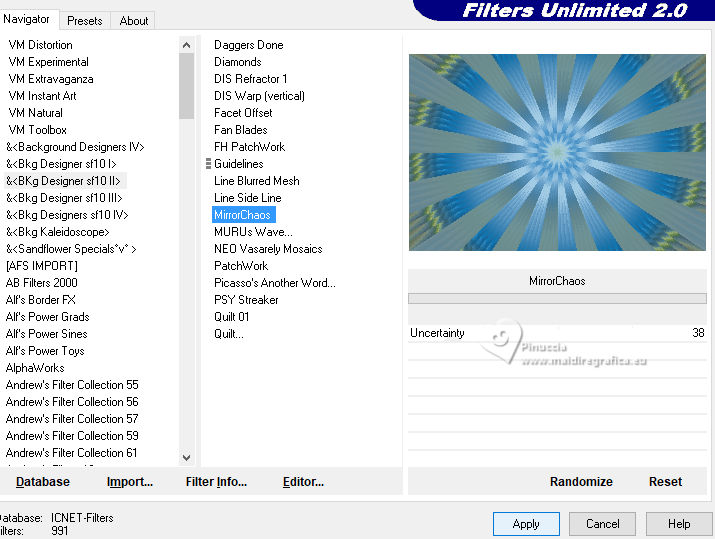Choose the Daggers Done filter
Screen dimensions: 715x539
tap(249, 45)
